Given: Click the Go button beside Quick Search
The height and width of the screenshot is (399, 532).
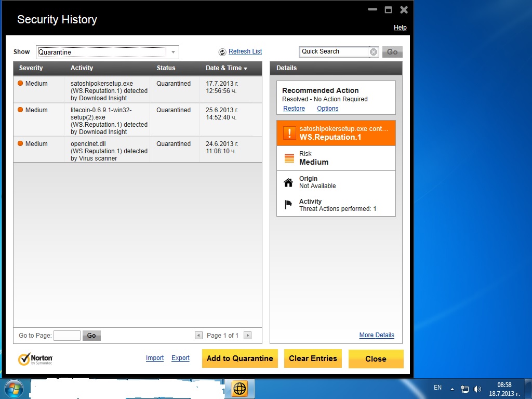Looking at the screenshot, I should pyautogui.click(x=392, y=52).
